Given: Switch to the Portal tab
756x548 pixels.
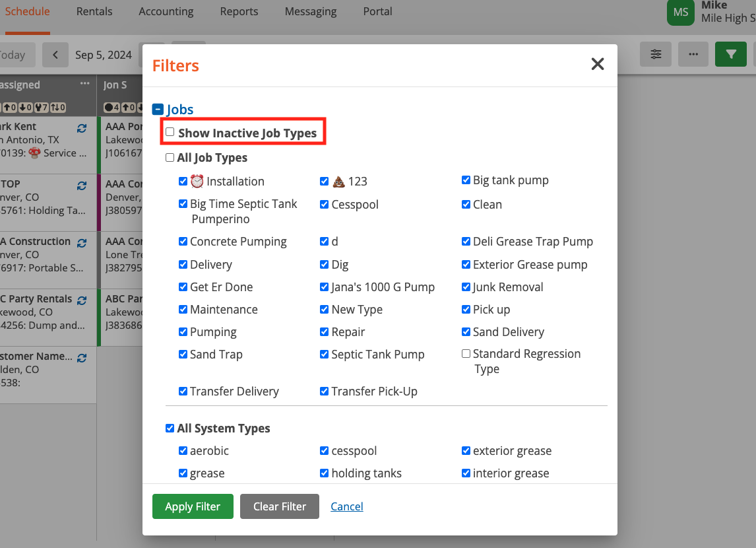Looking at the screenshot, I should [x=377, y=12].
